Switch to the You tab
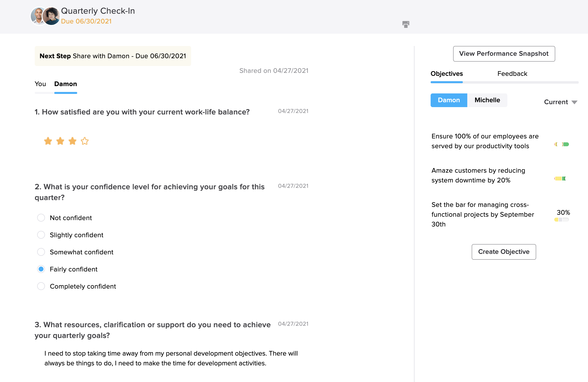Screen dimensions: 588x382 (x=40, y=84)
